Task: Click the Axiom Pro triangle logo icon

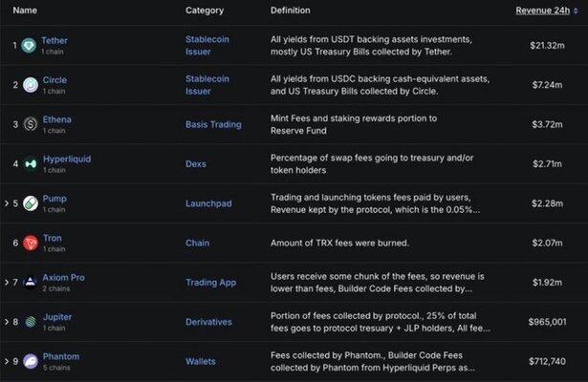Action: (31, 283)
